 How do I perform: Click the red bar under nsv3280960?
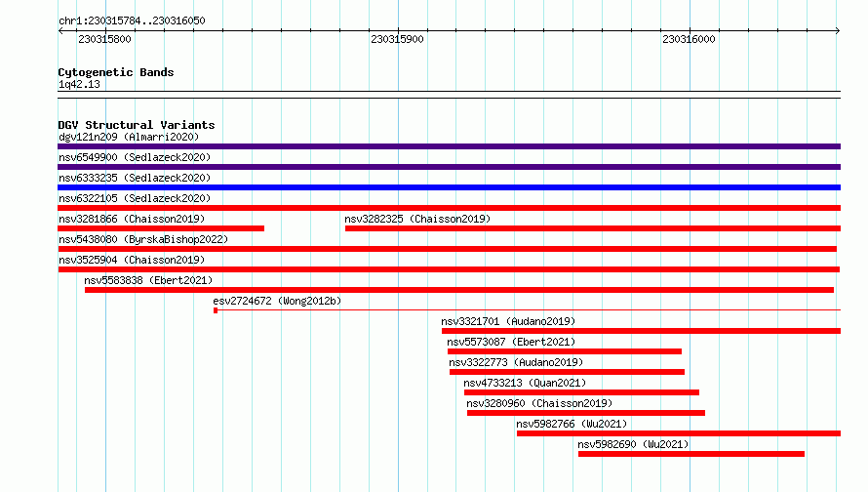click(x=586, y=413)
